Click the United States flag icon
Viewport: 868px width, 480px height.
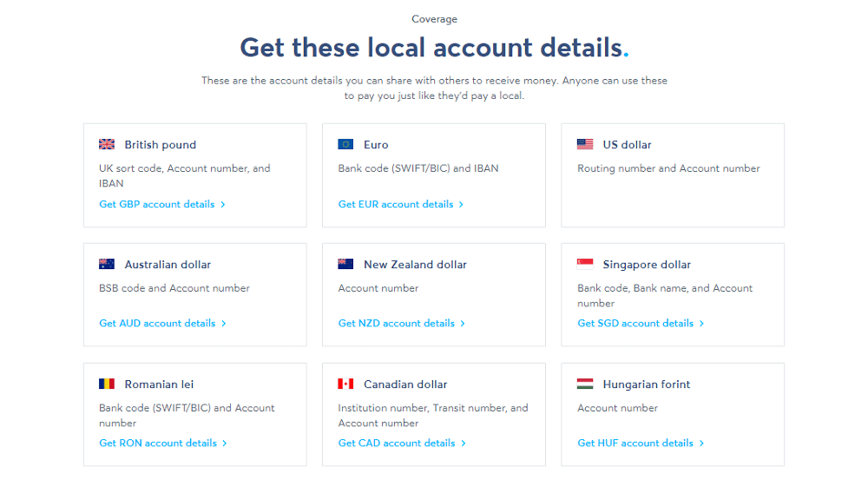point(585,144)
